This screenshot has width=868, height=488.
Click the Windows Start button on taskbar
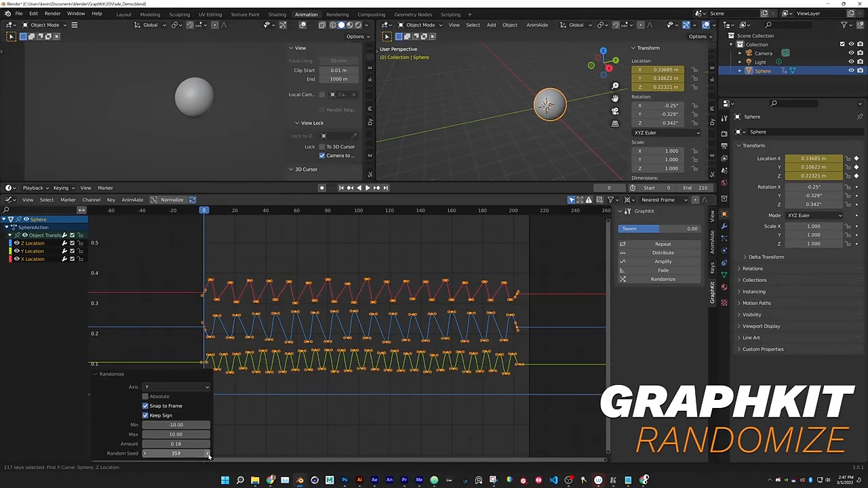click(x=225, y=481)
